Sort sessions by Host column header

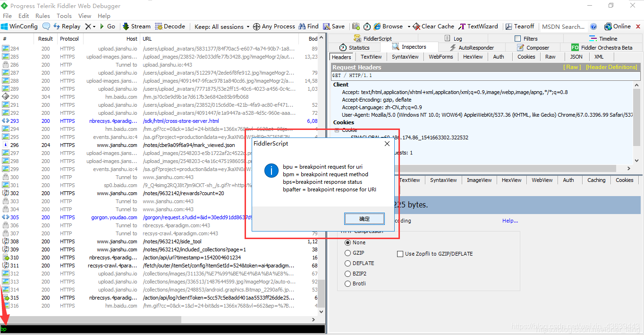coord(111,39)
